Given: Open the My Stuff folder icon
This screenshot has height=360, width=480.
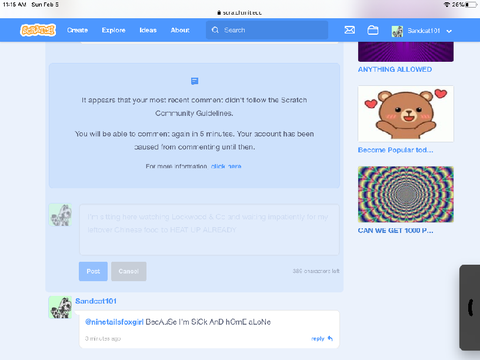Looking at the screenshot, I should coord(373,30).
